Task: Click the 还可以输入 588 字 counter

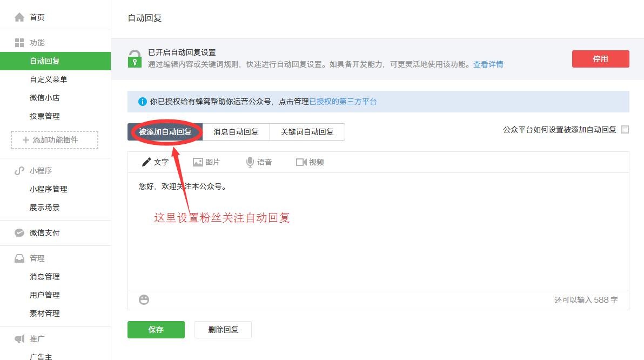Action: 586,300
